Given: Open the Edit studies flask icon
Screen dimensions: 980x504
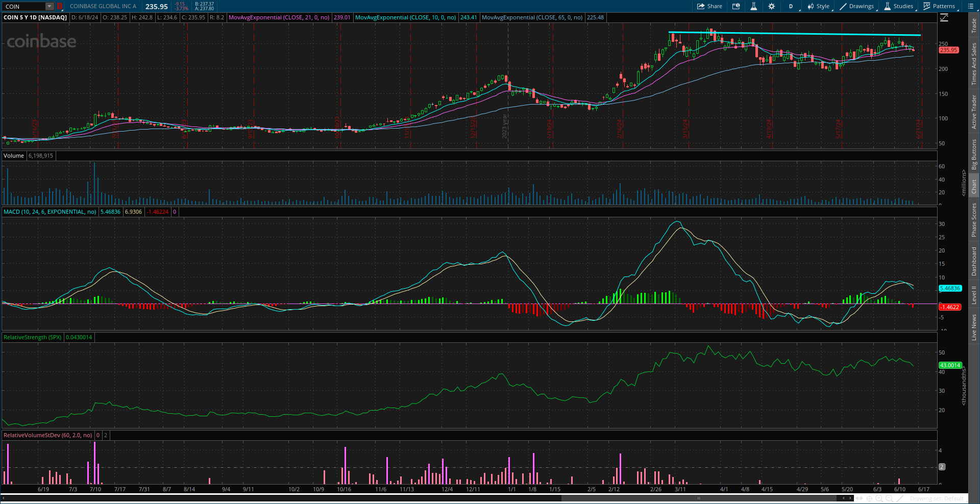Looking at the screenshot, I should click(x=753, y=6).
